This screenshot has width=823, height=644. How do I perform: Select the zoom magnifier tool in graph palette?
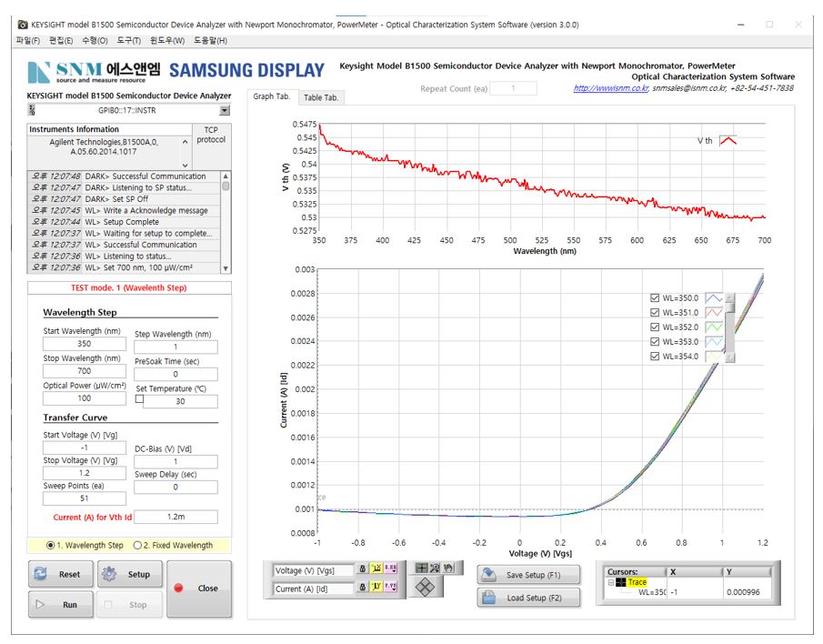point(435,567)
